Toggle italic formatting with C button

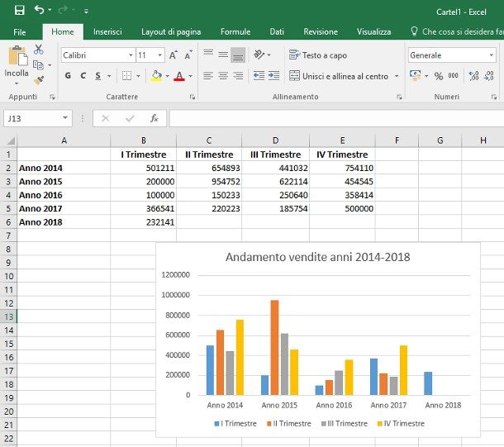click(83, 76)
